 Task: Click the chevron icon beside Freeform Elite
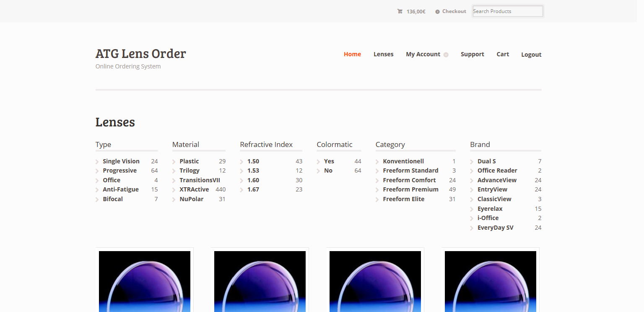point(378,199)
